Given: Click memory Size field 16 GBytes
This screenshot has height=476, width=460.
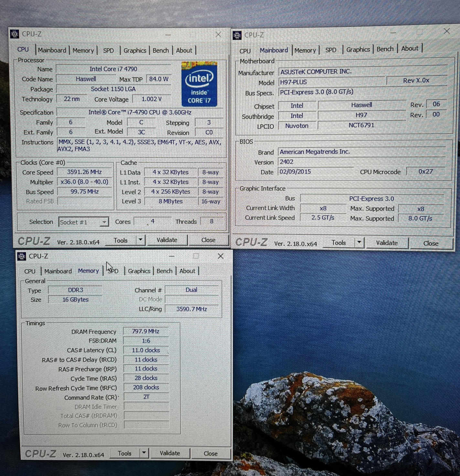Looking at the screenshot, I should tap(75, 300).
